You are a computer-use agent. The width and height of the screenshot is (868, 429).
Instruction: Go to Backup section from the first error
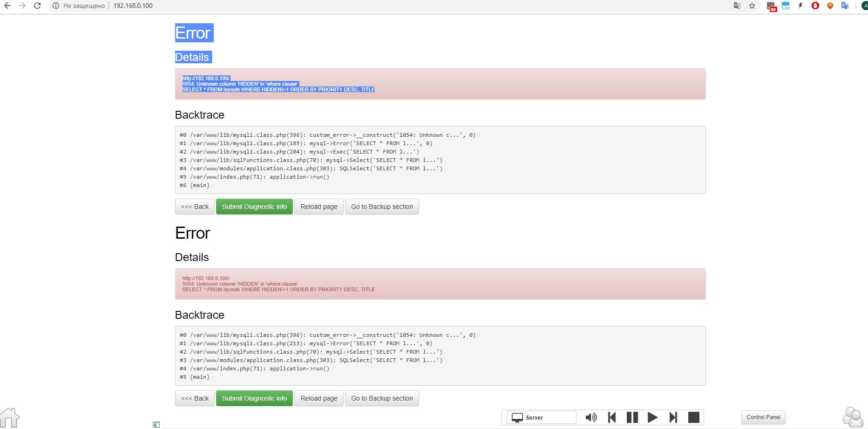coord(382,207)
